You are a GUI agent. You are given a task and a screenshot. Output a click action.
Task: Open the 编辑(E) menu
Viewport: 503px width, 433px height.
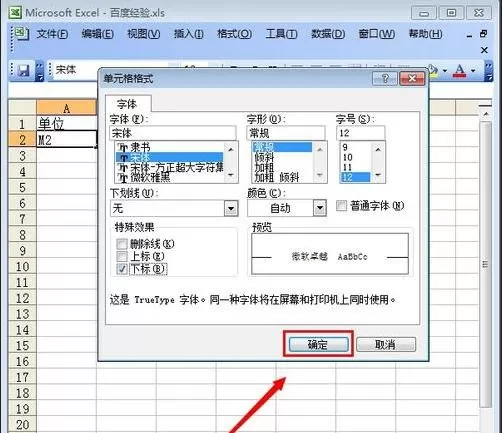click(x=98, y=34)
